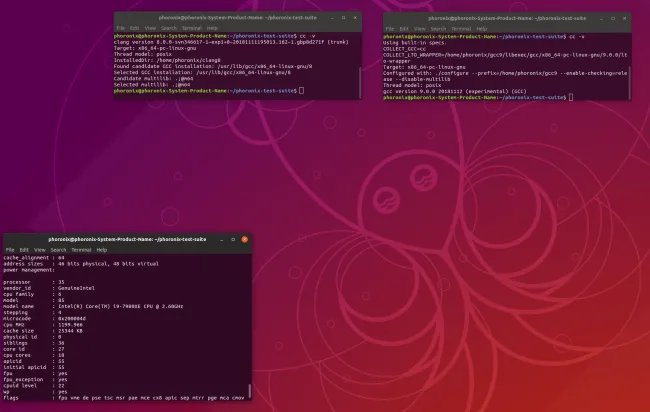Open Search menu in cpuinfo terminal window
Screen dimensions: 650x412
click(x=58, y=250)
